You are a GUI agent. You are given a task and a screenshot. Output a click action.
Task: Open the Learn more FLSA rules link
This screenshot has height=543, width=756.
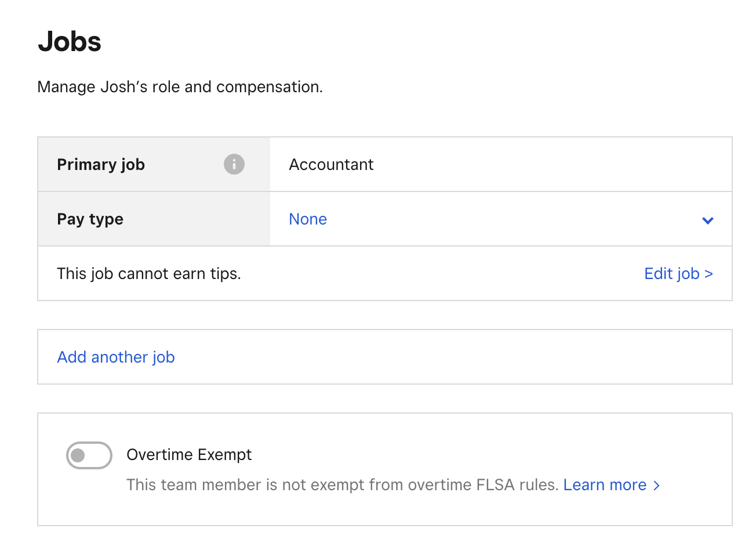tap(605, 485)
